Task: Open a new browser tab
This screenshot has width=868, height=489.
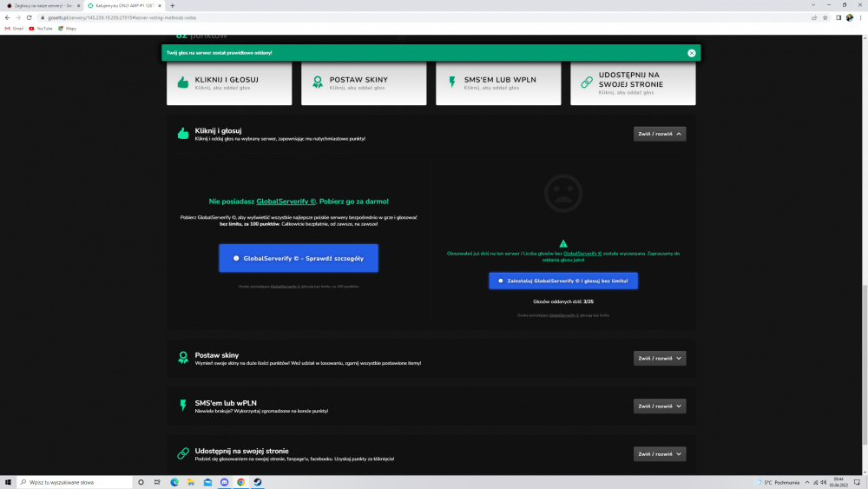Action: [172, 5]
